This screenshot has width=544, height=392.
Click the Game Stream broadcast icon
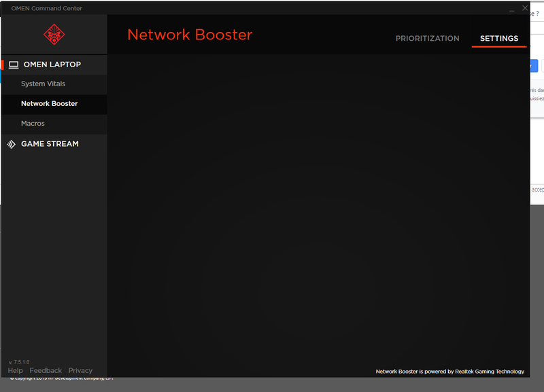[11, 144]
